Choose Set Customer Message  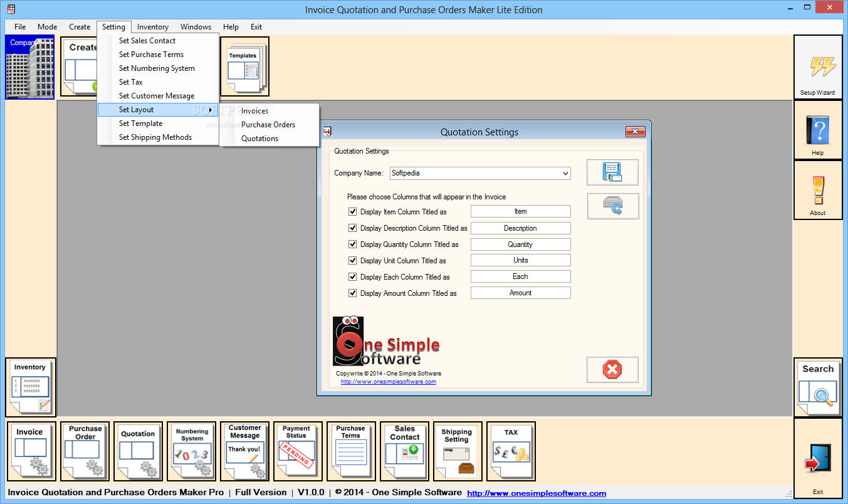158,96
